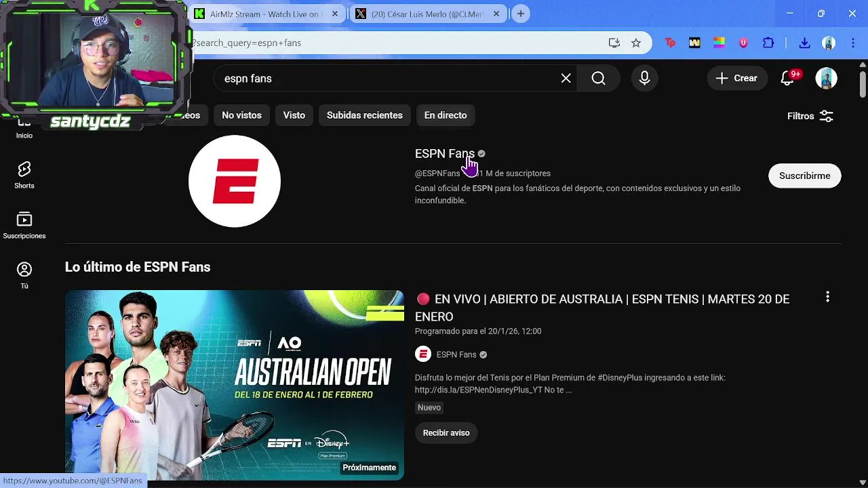
Task: Click 'Programado para el 20/1/26, 12:00'
Action: click(x=478, y=331)
